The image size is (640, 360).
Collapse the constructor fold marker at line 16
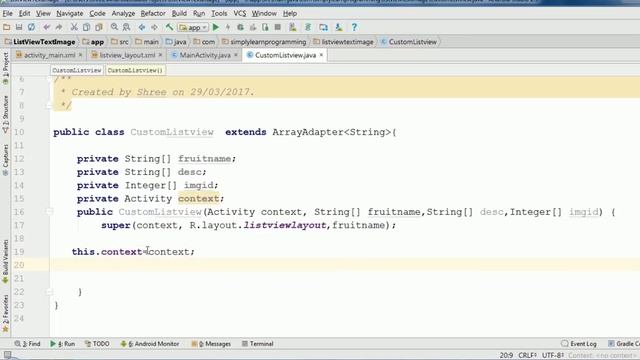49,211
